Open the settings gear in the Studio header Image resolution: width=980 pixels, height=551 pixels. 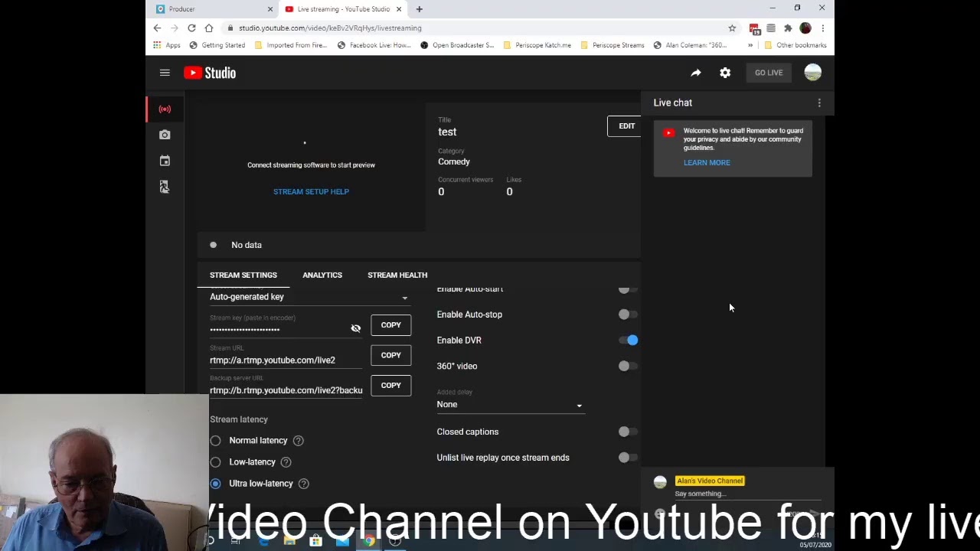click(x=725, y=73)
